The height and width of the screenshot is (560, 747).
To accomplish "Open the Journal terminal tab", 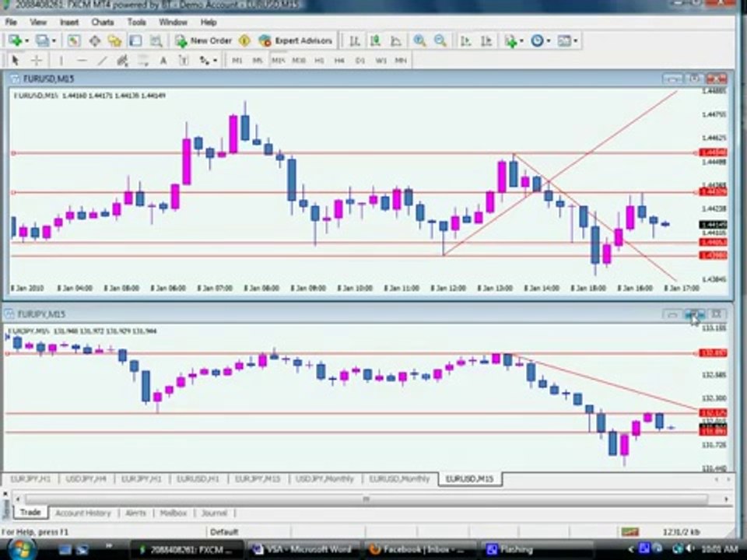I will (214, 513).
